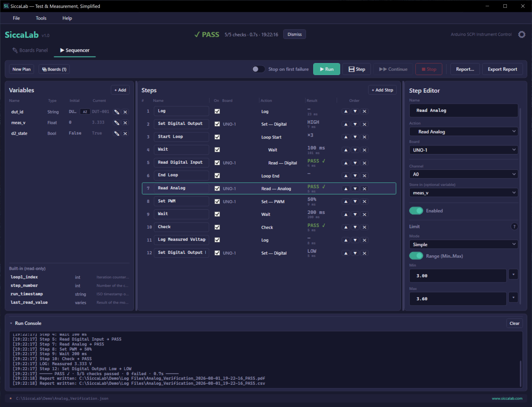
Task: Clear the Run Console
Action: [514, 323]
